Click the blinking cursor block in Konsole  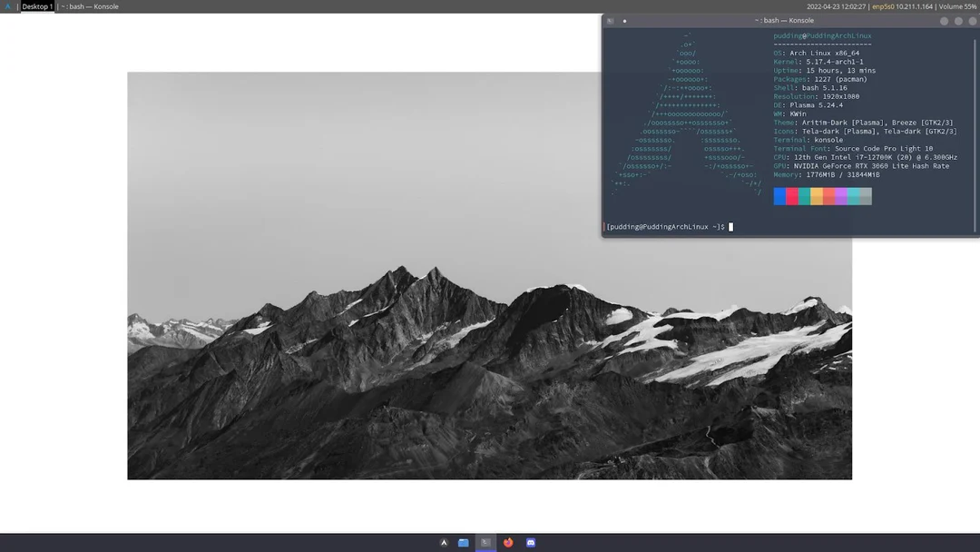(731, 227)
